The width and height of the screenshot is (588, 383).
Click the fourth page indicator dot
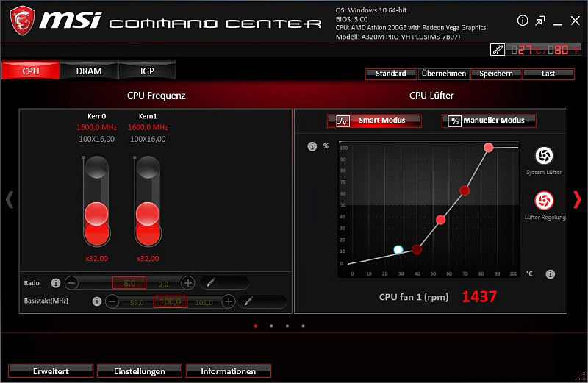(x=303, y=326)
